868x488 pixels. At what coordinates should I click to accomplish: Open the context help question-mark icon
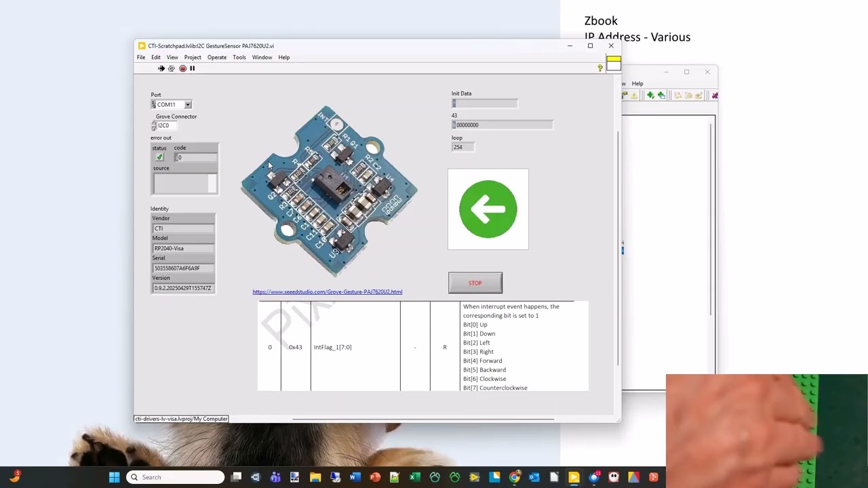(x=599, y=68)
